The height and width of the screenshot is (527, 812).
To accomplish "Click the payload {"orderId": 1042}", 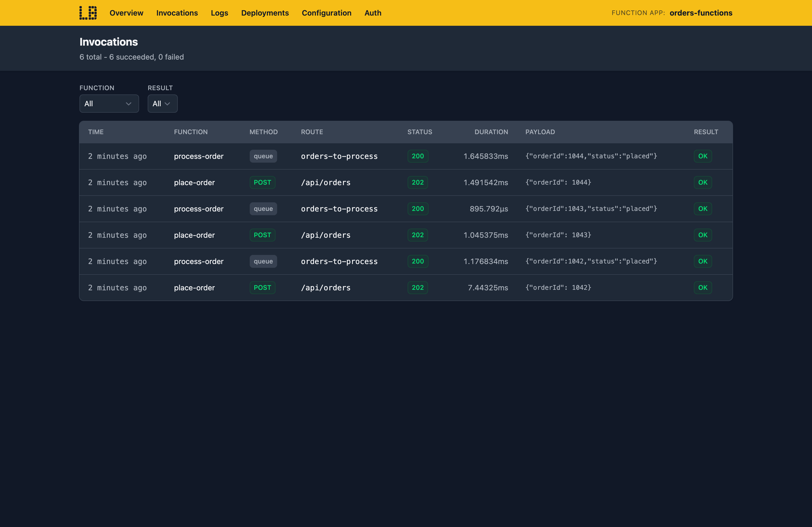I will tap(558, 288).
